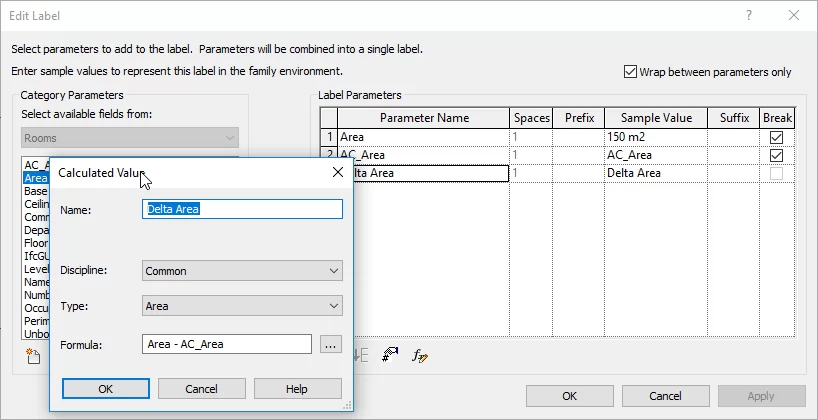Click Help in the Calculated Value dialog
The height and width of the screenshot is (420, 818).
pyautogui.click(x=297, y=388)
